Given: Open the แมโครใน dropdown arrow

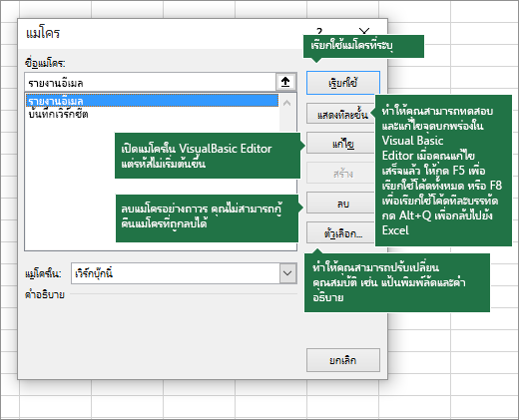Looking at the screenshot, I should coord(287,273).
